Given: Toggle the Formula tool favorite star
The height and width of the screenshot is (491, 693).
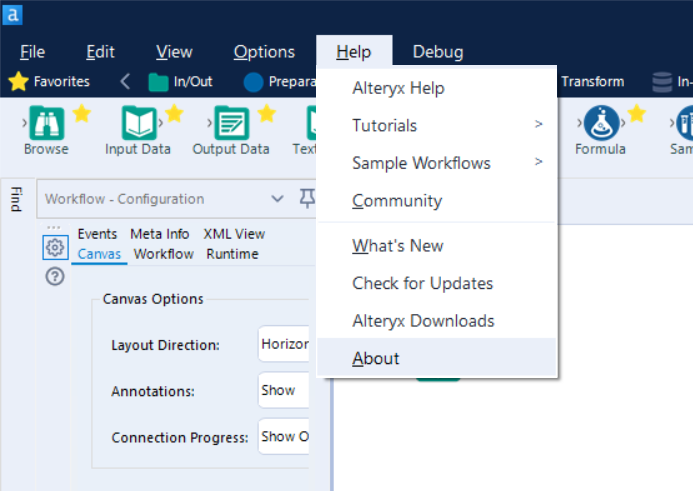Looking at the screenshot, I should pos(636,113).
